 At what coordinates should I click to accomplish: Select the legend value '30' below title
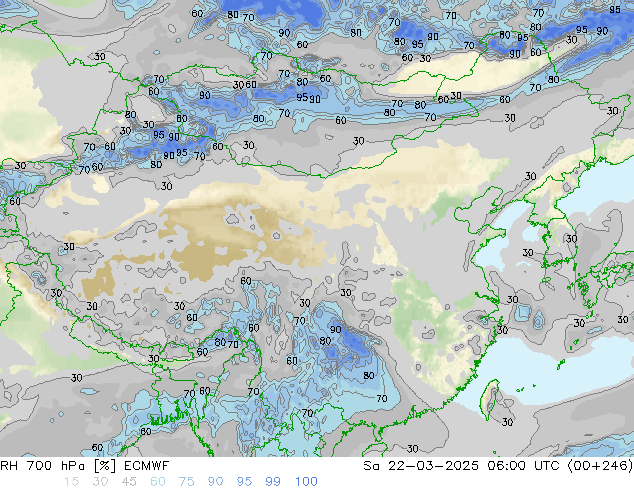100,482
